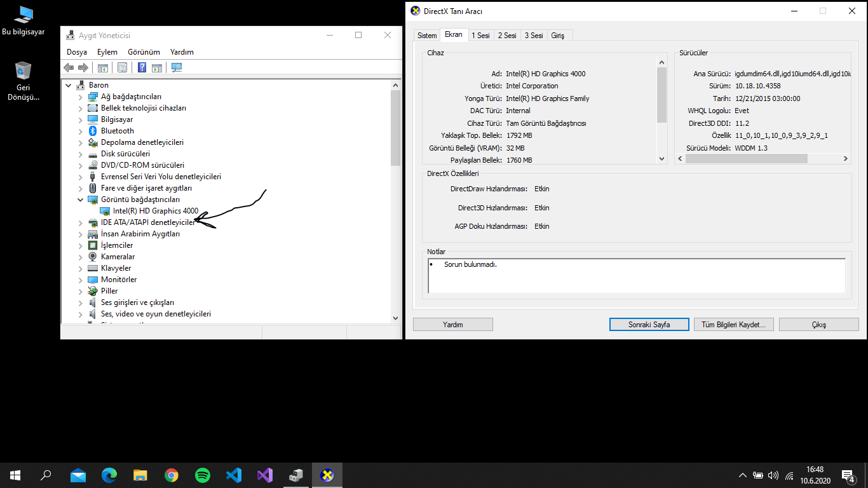
Task: Launch Microsoft Edge from the taskbar
Action: [109, 475]
